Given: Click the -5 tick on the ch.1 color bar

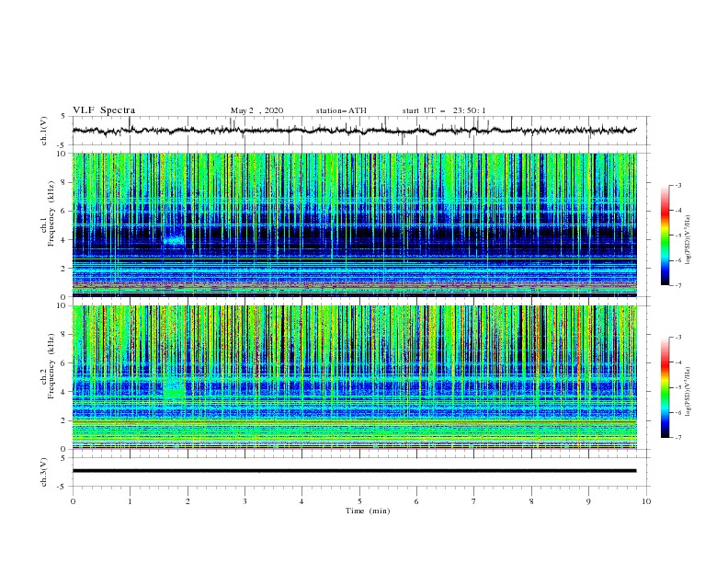Looking at the screenshot, I should point(678,236).
